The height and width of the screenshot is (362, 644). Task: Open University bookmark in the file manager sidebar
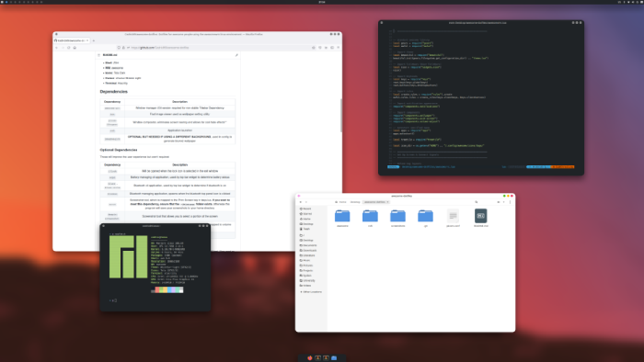point(307,280)
